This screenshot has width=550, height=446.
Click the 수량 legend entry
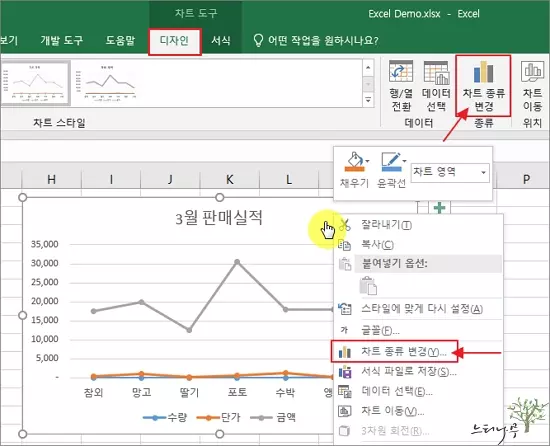pos(165,417)
